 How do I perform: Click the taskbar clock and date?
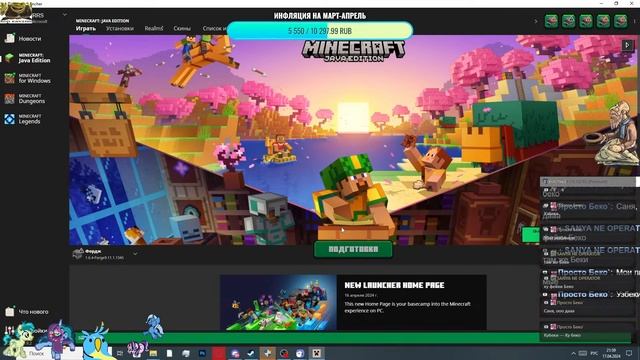(611, 353)
